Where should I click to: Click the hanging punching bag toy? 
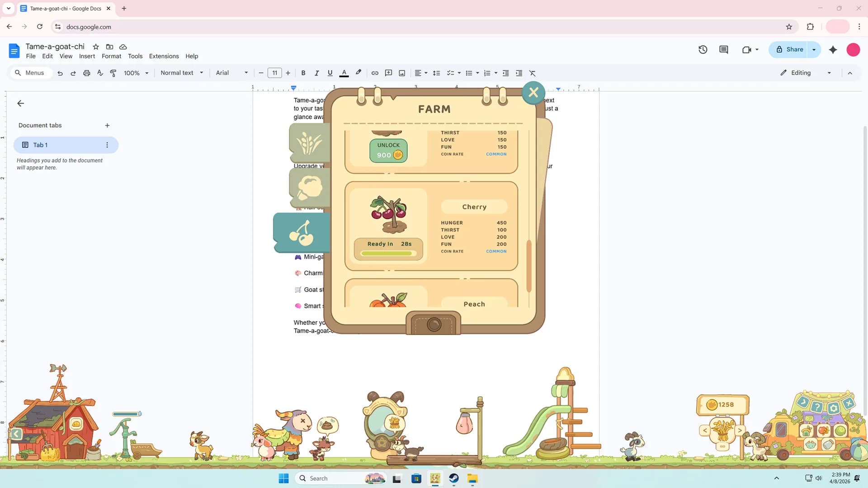tap(464, 424)
